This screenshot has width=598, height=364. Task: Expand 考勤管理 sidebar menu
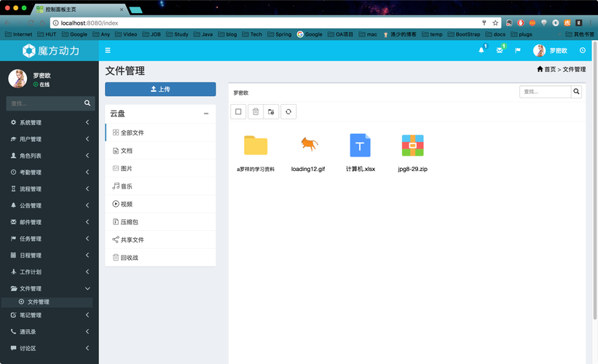(x=50, y=173)
